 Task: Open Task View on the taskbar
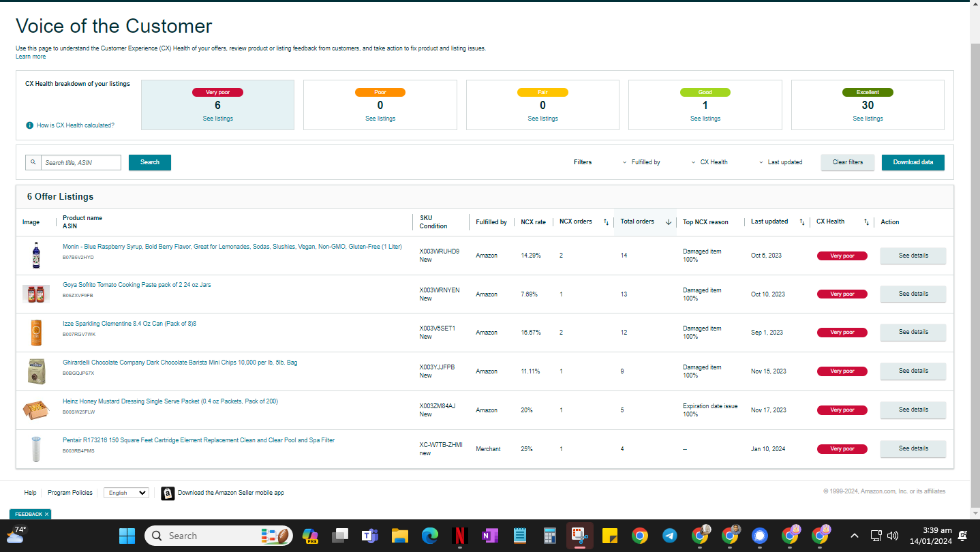click(340, 536)
